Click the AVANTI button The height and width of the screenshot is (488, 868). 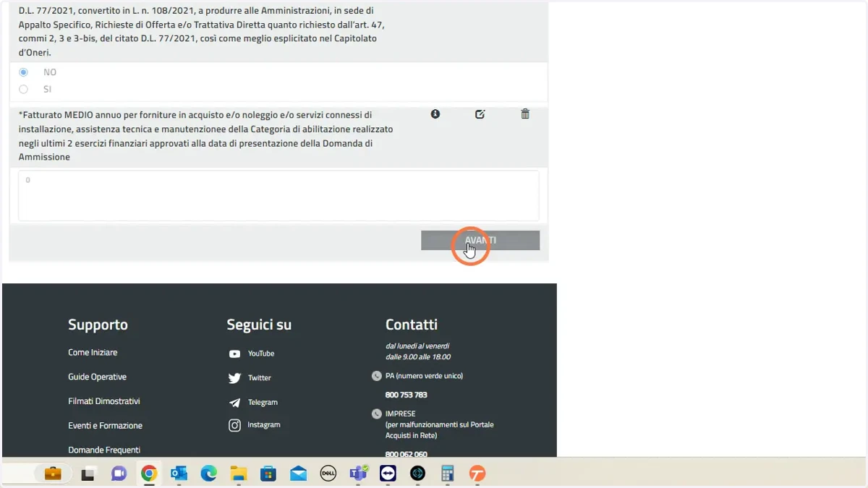point(480,241)
